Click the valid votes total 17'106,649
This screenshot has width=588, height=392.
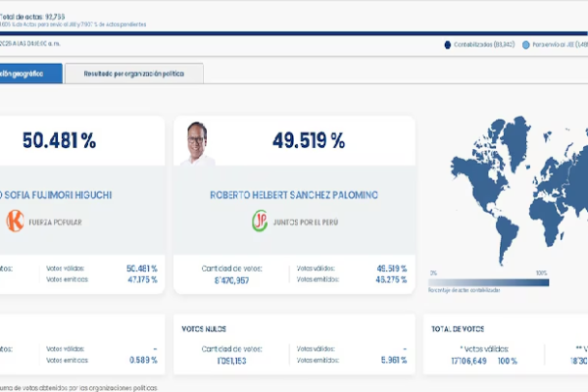468,361
